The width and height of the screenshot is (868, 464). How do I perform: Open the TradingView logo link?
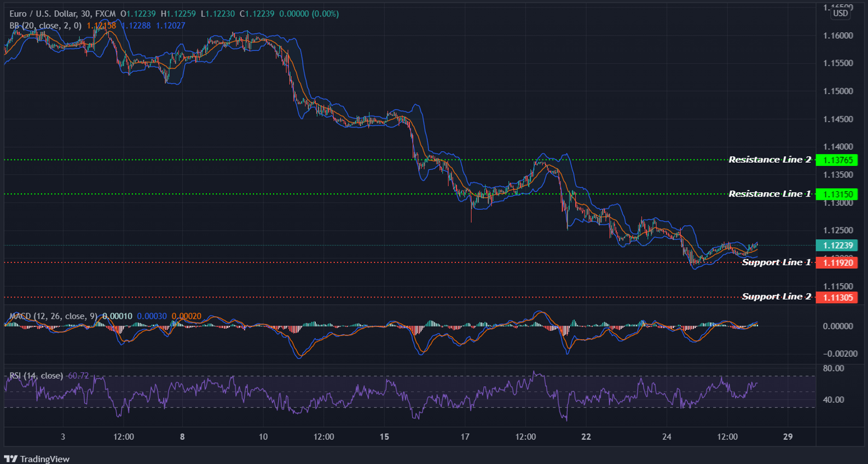(37, 459)
